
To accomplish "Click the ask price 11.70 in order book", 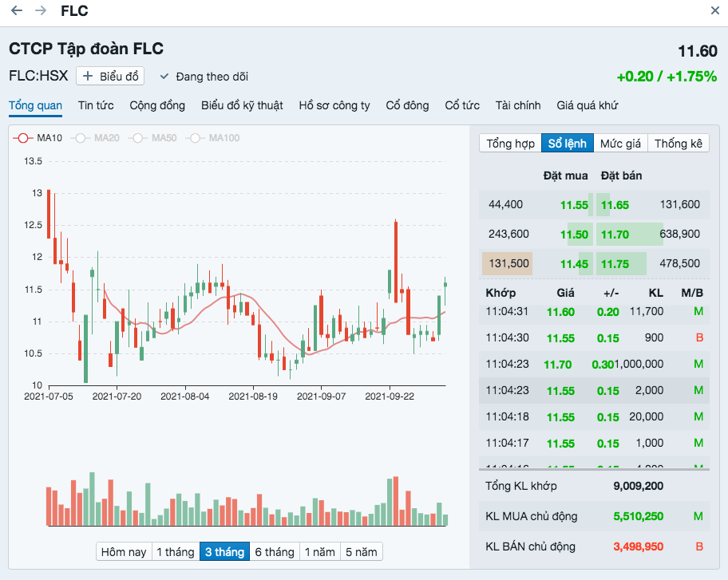I will point(615,235).
